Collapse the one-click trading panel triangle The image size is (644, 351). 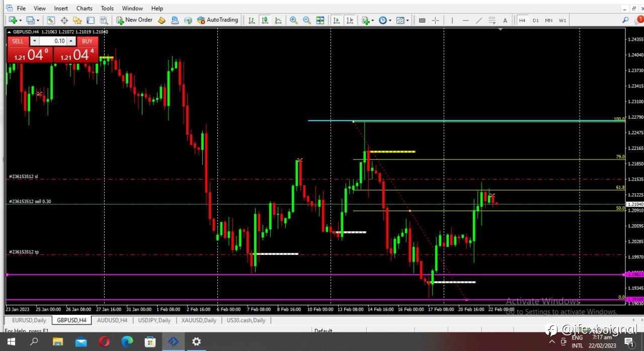click(9, 32)
